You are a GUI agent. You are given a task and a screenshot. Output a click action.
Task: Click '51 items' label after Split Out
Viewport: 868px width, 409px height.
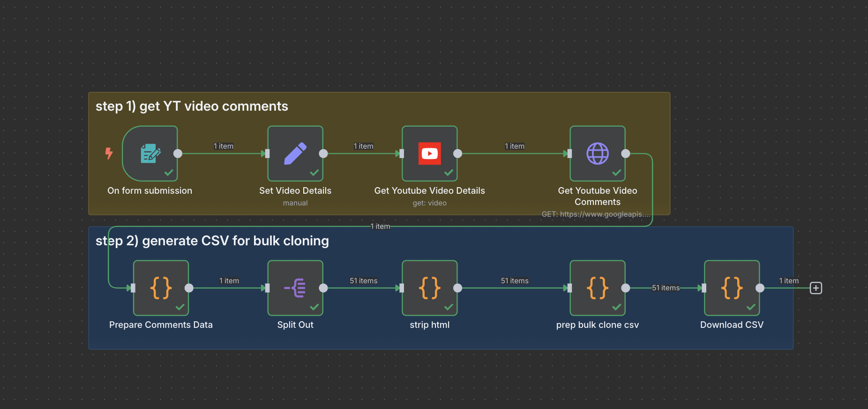click(364, 281)
